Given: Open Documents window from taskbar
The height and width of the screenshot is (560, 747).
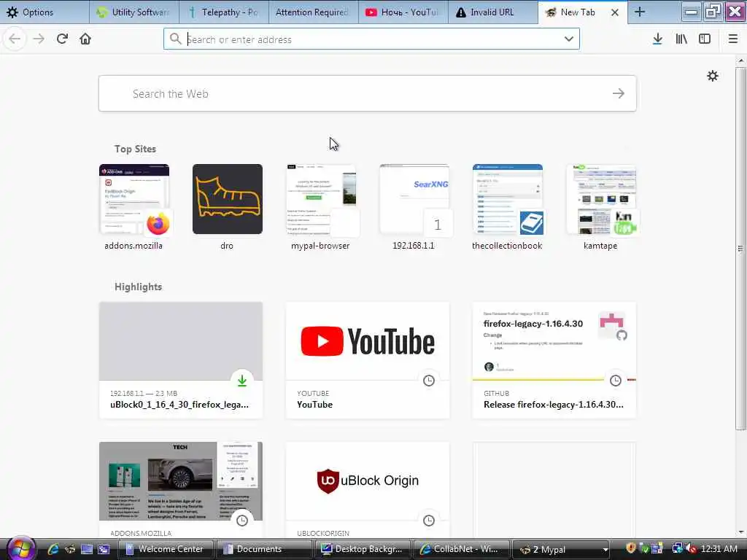Looking at the screenshot, I should [x=264, y=549].
